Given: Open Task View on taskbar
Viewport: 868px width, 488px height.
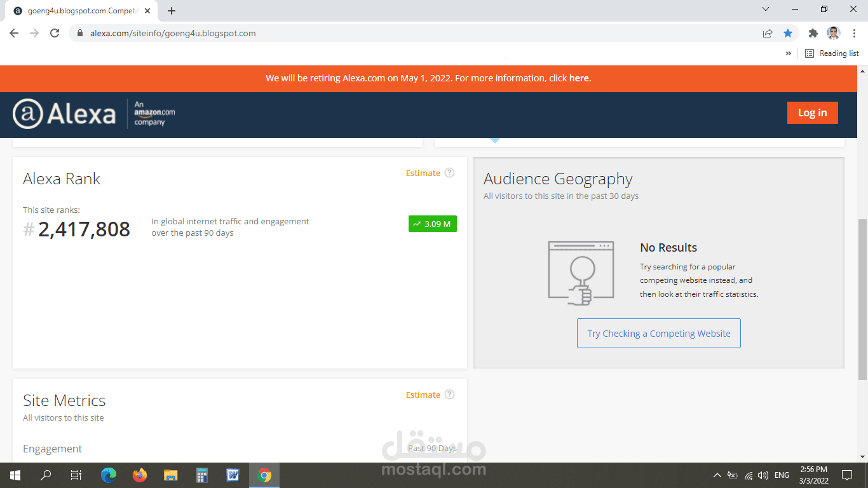Looking at the screenshot, I should (76, 475).
